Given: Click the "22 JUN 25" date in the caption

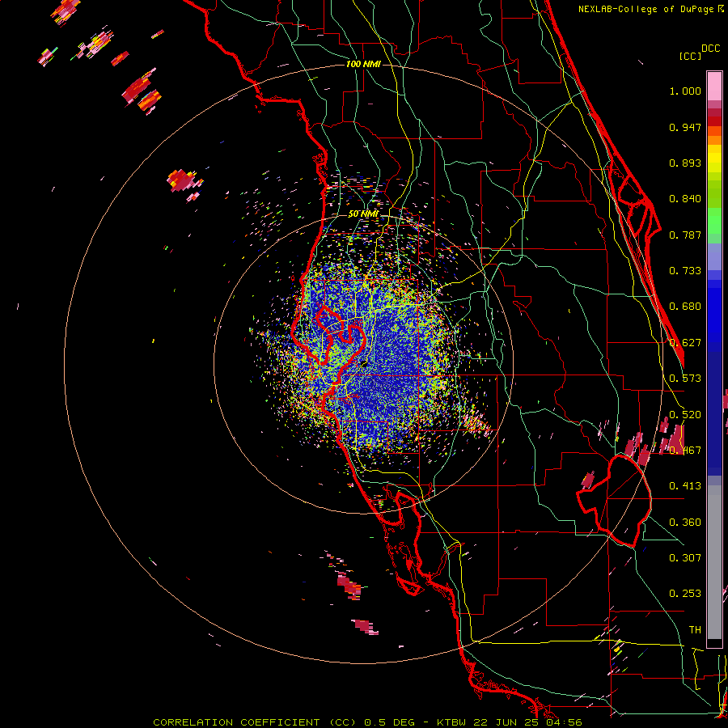Looking at the screenshot, I should click(506, 722).
